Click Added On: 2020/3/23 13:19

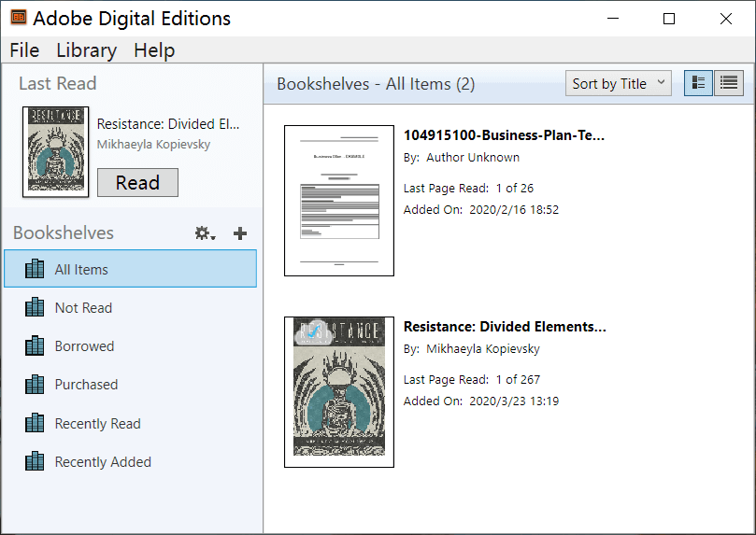tap(481, 401)
